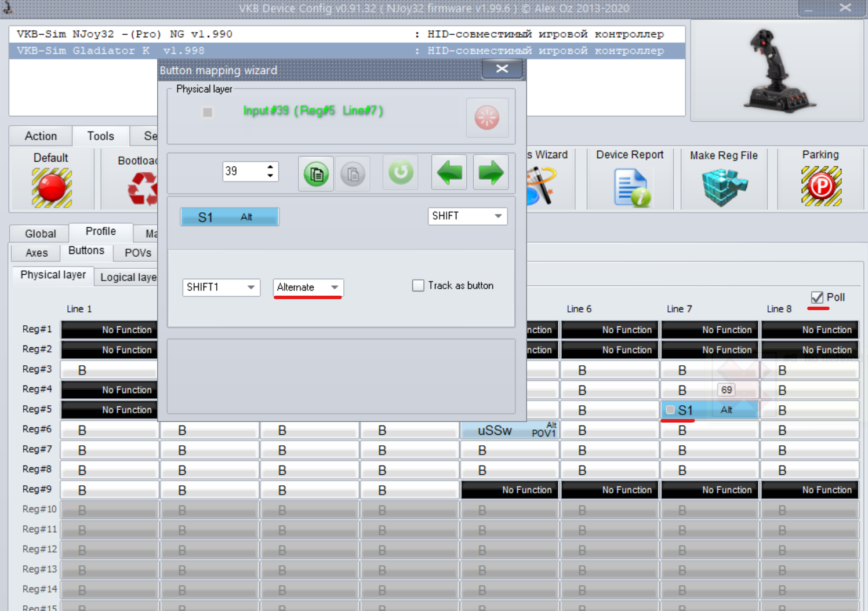Image resolution: width=868 pixels, height=611 pixels.
Task: Switch to the Tools tab
Action: pyautogui.click(x=101, y=136)
